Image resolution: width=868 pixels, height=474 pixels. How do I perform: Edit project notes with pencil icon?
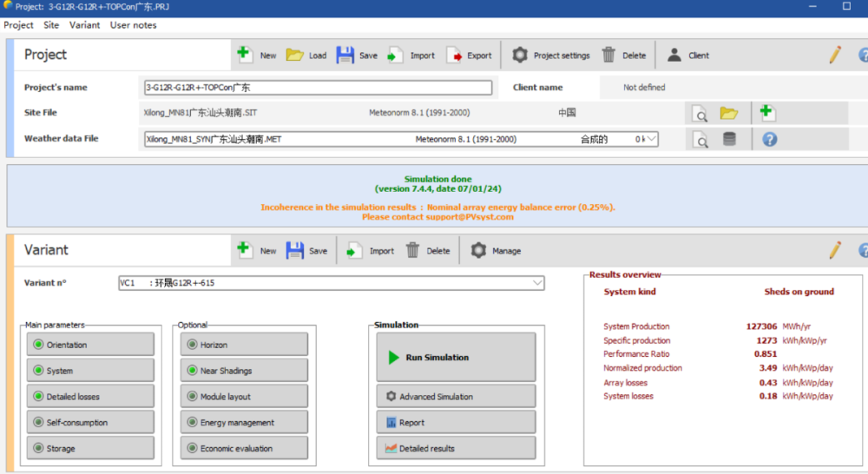(x=835, y=56)
